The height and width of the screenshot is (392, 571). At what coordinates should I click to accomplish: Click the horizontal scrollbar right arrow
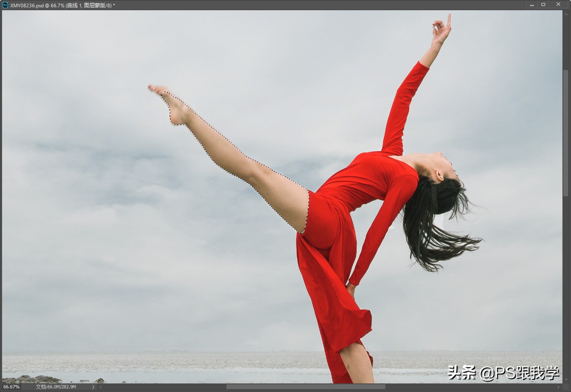(x=558, y=387)
